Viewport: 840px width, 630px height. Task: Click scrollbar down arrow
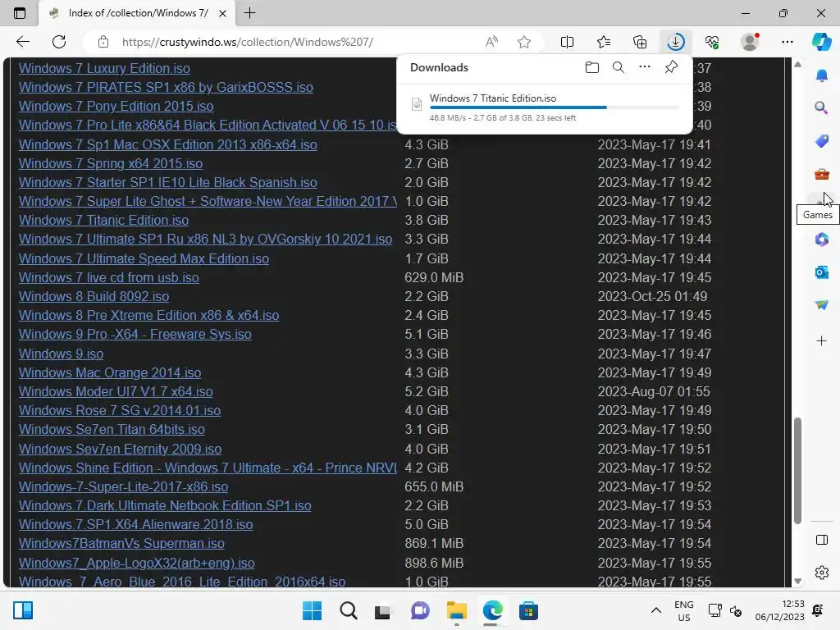pyautogui.click(x=797, y=582)
